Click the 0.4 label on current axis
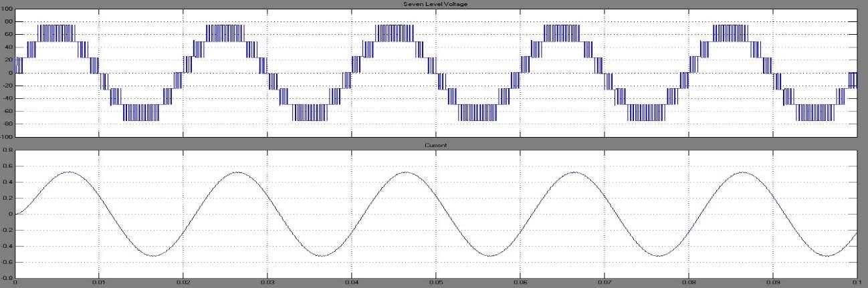Screen dimensions: 868x288 (8, 182)
